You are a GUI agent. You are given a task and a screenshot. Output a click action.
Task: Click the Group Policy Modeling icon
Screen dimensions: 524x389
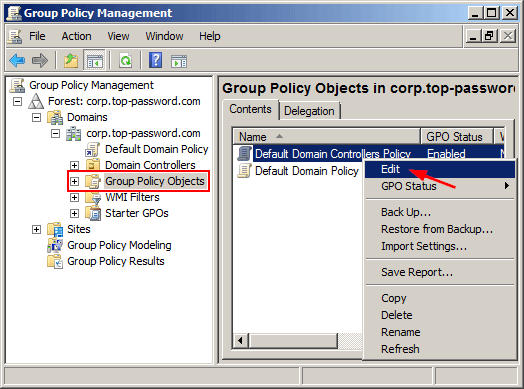click(x=55, y=245)
